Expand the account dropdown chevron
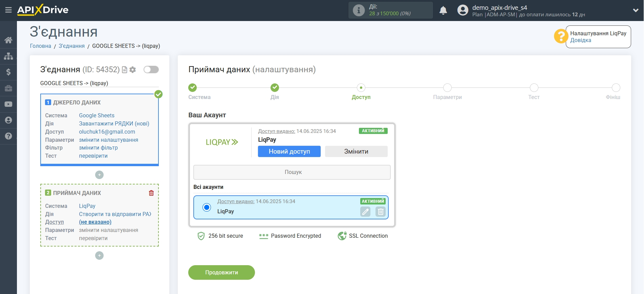The width and height of the screenshot is (644, 294). click(x=636, y=10)
